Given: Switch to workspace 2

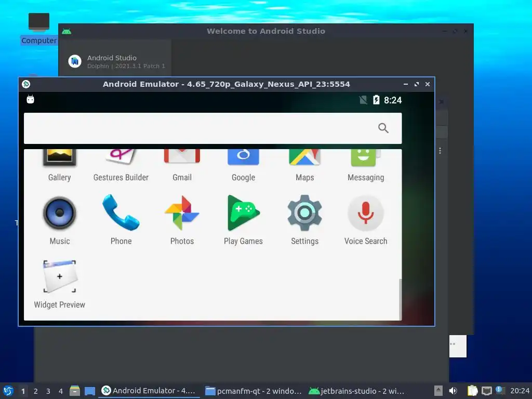Looking at the screenshot, I should click(36, 391).
